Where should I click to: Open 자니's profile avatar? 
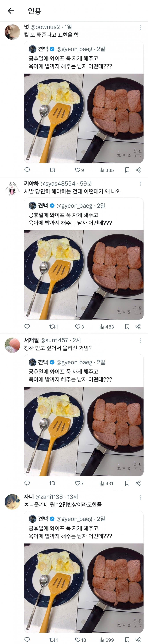point(12,501)
